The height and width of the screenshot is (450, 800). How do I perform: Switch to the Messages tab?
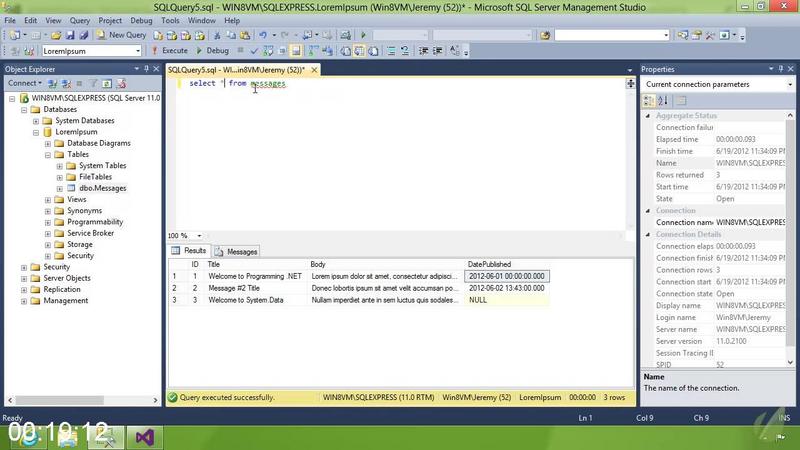[x=236, y=252]
